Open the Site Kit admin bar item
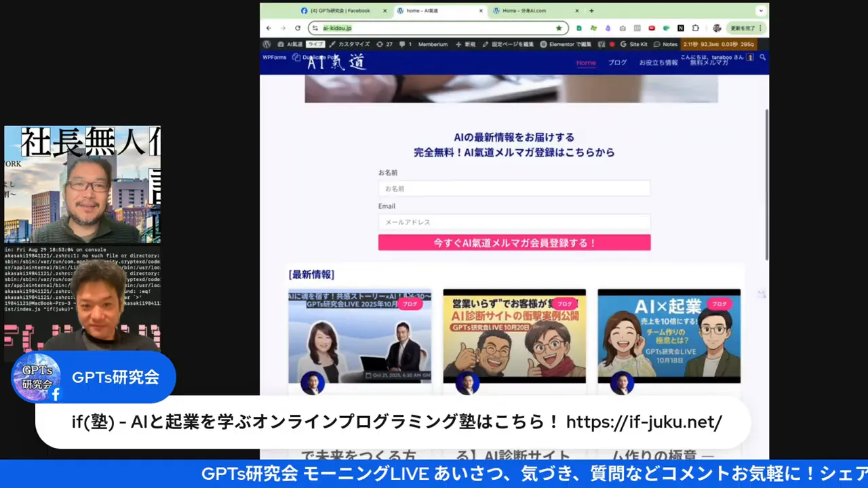Screen dimensions: 868x488 pos(633,44)
